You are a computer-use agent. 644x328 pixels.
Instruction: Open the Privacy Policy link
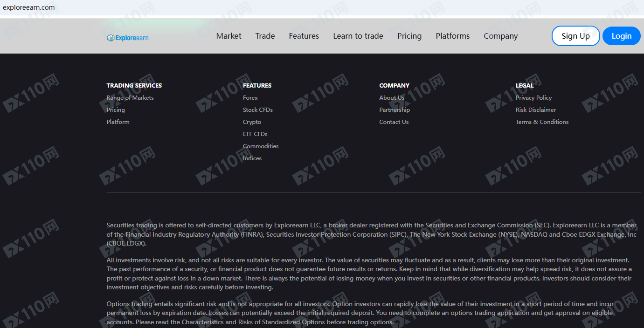(x=534, y=98)
